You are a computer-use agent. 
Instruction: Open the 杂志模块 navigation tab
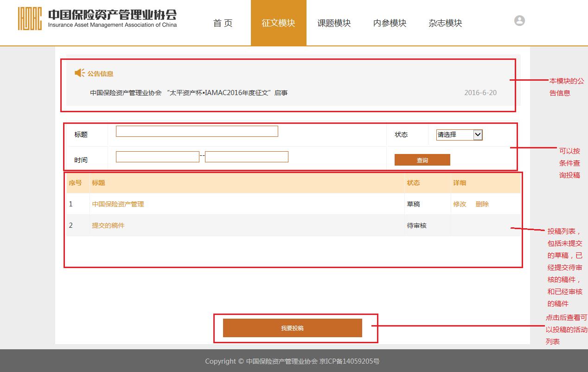point(445,23)
